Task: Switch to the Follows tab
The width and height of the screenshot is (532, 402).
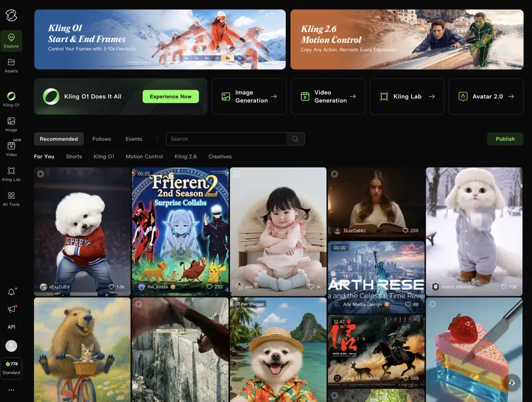Action: 102,139
